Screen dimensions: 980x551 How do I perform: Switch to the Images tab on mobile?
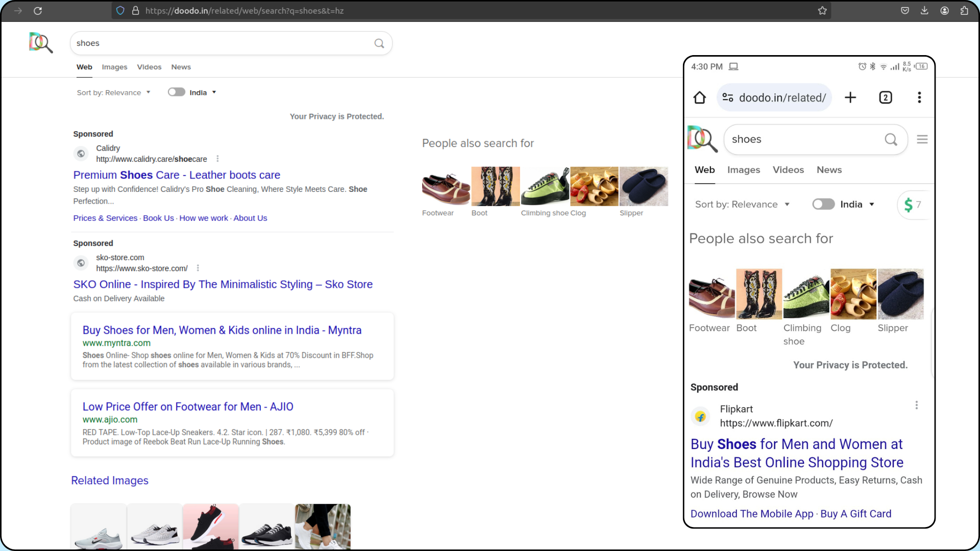pos(744,170)
